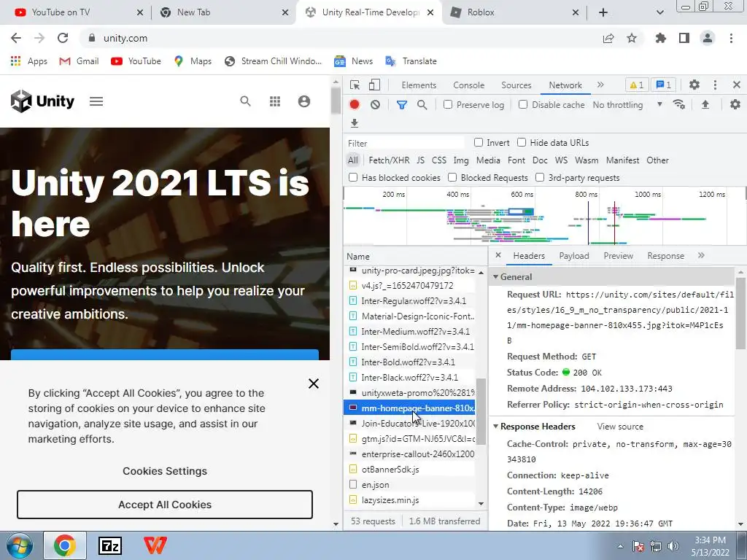The height and width of the screenshot is (560, 747).
Task: Open Chrome extensions puzzle icon
Action: click(661, 38)
